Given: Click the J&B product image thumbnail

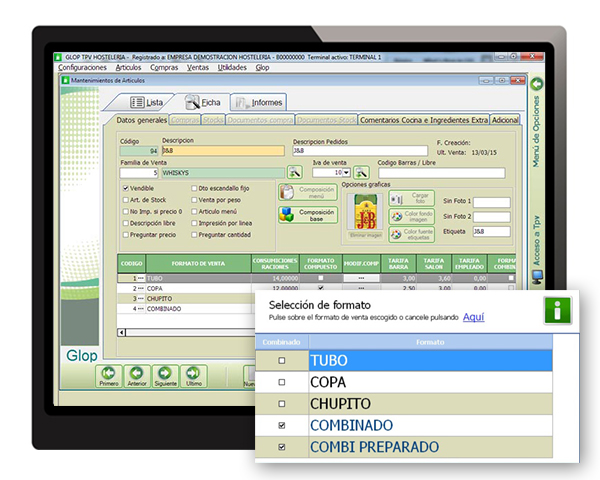Looking at the screenshot, I should click(365, 212).
